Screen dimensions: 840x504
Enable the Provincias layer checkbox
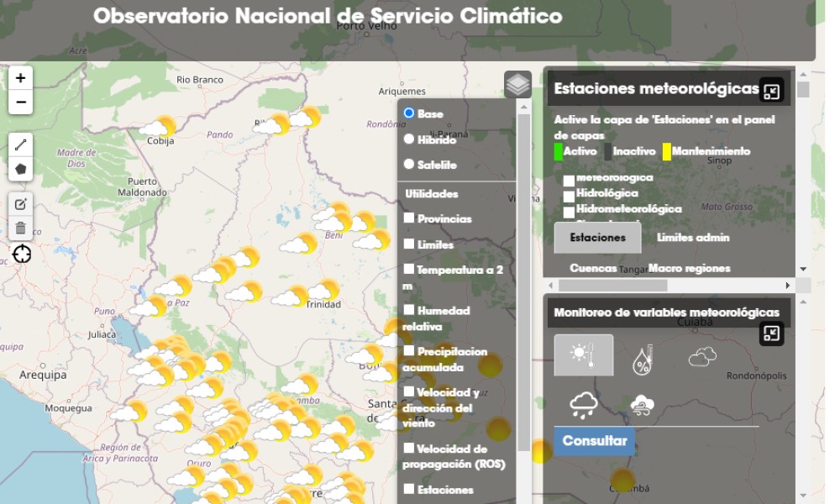pos(409,218)
